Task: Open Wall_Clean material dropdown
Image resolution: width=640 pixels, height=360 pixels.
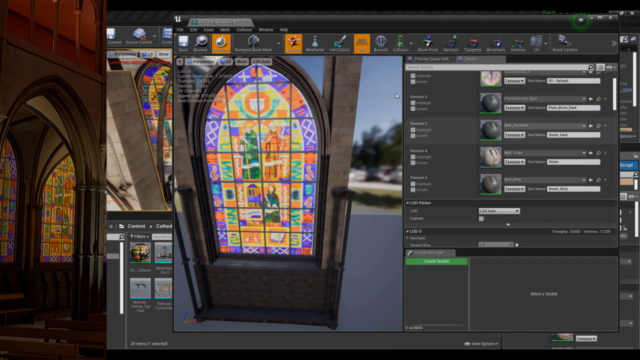Action: 544,153
